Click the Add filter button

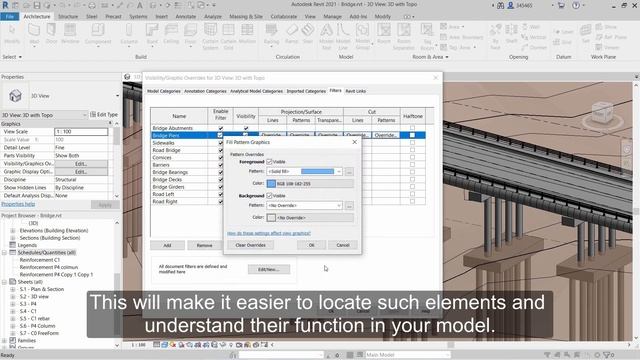click(x=167, y=245)
